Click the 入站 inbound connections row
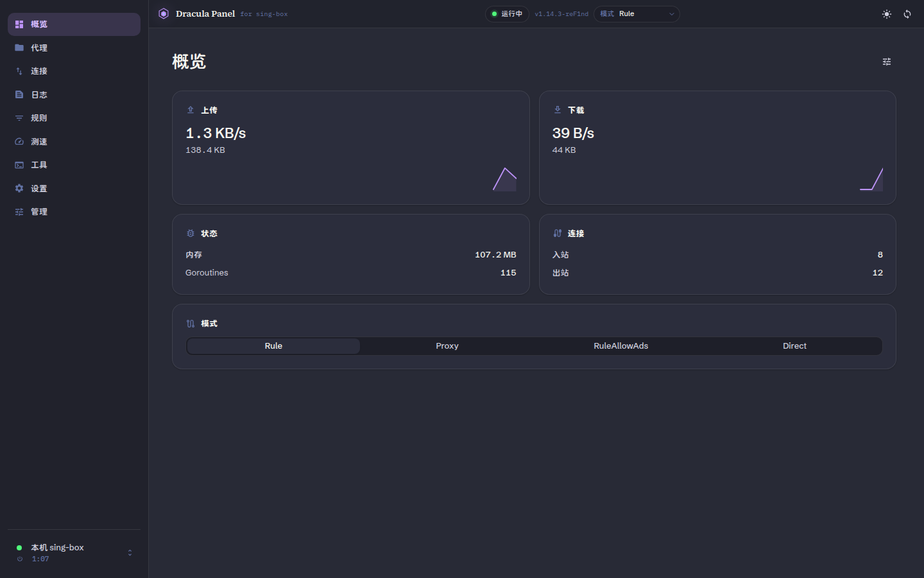Viewport: 924px width, 578px height. tap(717, 255)
